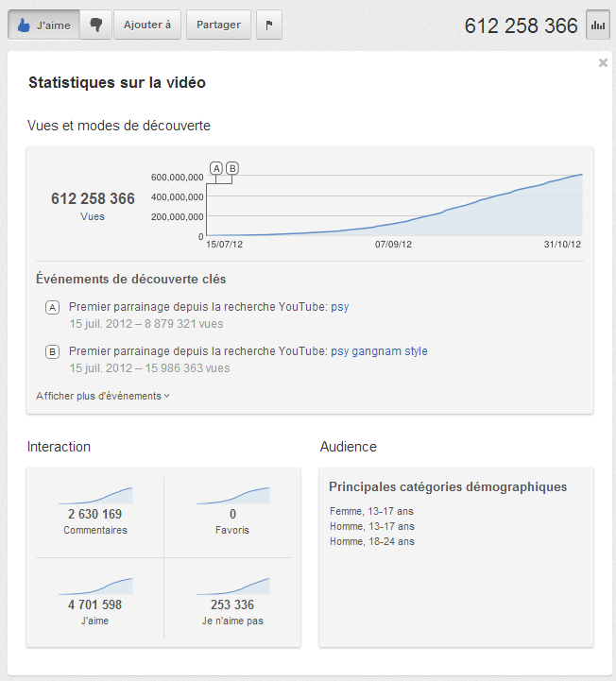The image size is (616, 681).
Task: Click the 4 701 598 likes count
Action: 95,604
